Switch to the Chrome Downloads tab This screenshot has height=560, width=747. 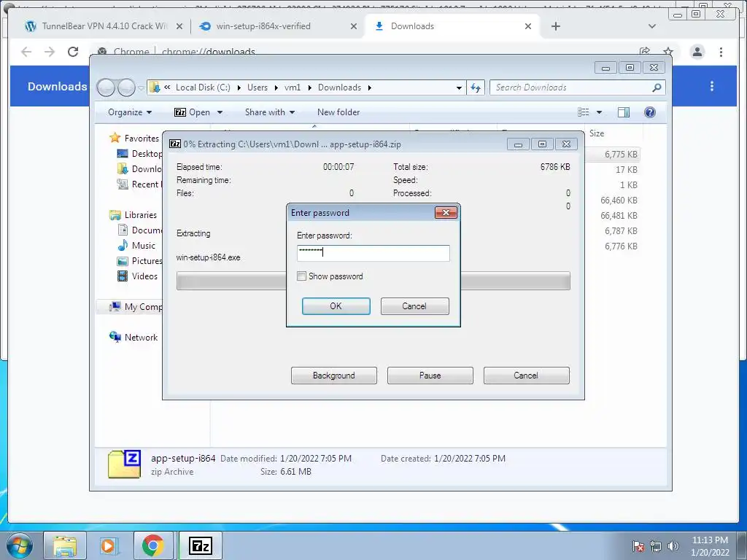pyautogui.click(x=452, y=26)
